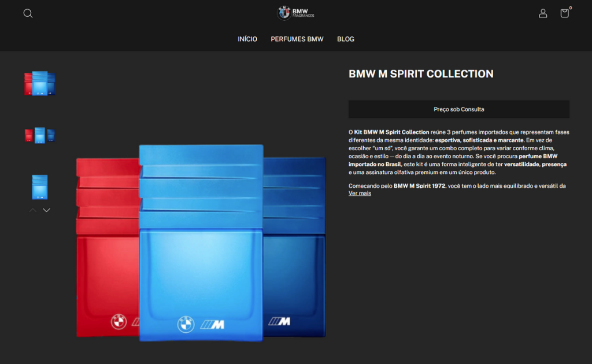Click the M logo on the dark blue bottle
Image resolution: width=592 pixels, height=364 pixels.
(280, 321)
